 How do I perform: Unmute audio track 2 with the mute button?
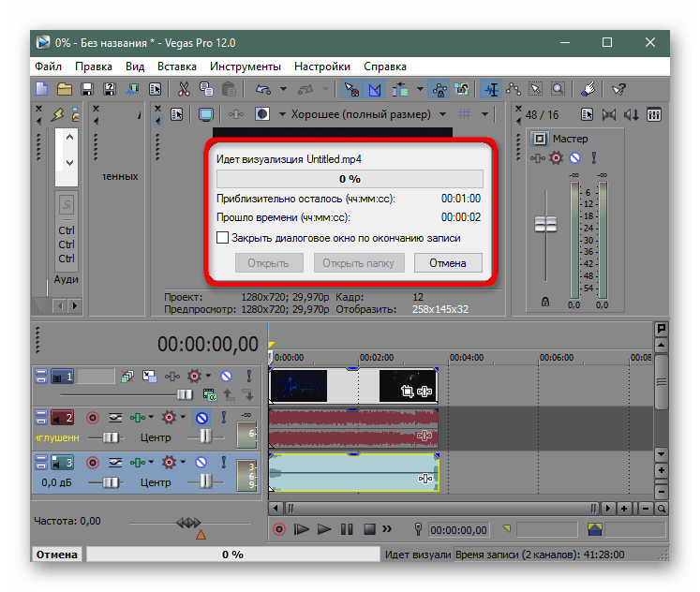(x=201, y=418)
